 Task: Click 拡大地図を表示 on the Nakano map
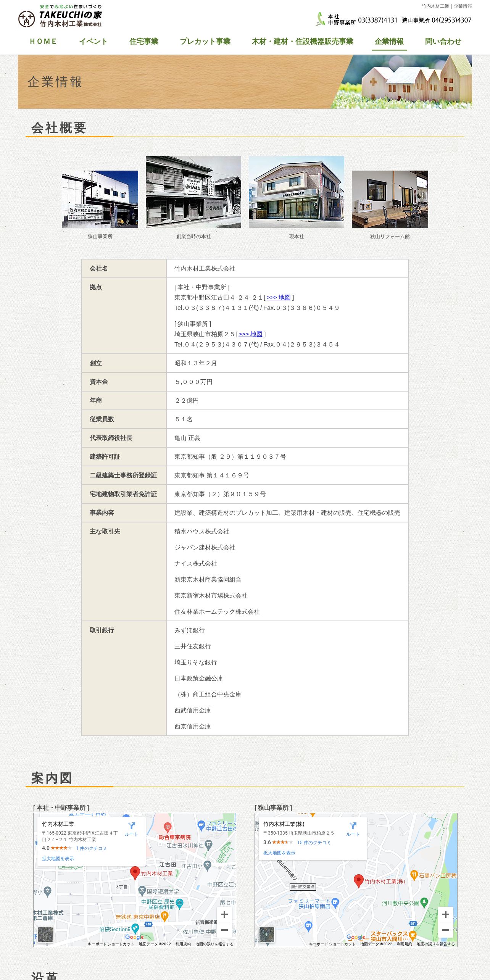(x=58, y=859)
